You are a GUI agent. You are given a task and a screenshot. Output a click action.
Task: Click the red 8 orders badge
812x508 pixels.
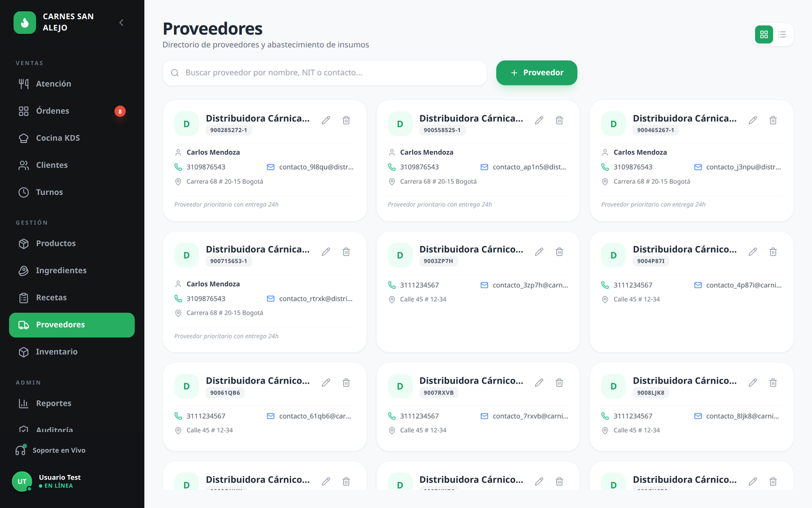120,111
